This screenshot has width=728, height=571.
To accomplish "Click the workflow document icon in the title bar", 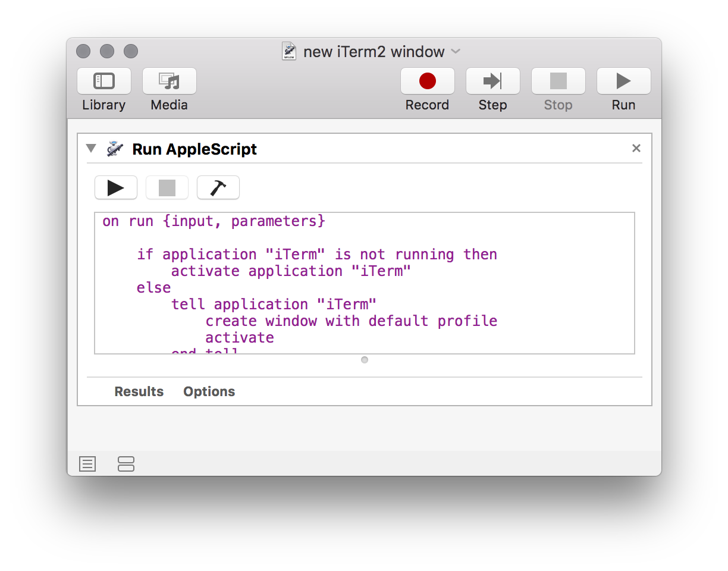I will coord(290,51).
